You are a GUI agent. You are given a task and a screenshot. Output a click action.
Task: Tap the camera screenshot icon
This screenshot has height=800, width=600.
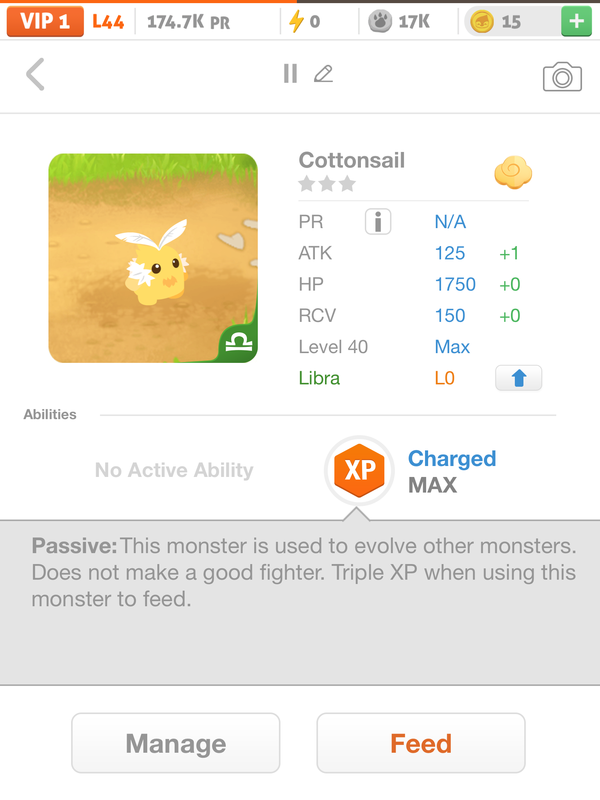click(562, 76)
